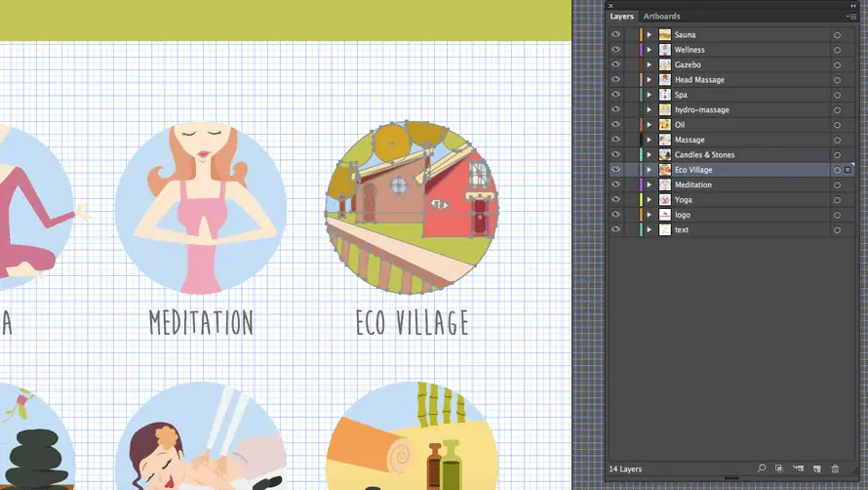Hide the Wellness layer
This screenshot has height=490, width=868.
[x=615, y=50]
